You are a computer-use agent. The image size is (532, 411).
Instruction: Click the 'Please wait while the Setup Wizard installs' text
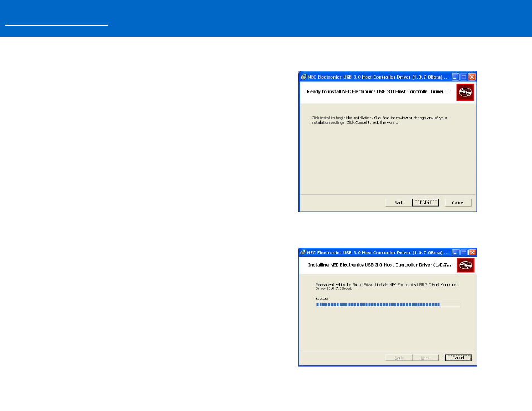[x=386, y=287]
